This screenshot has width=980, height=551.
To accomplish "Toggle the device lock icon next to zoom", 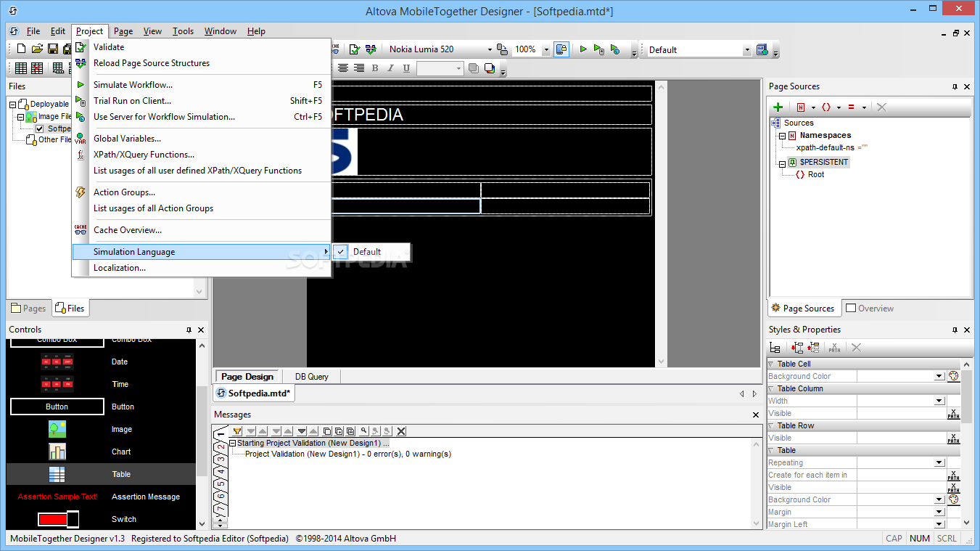I will [561, 49].
